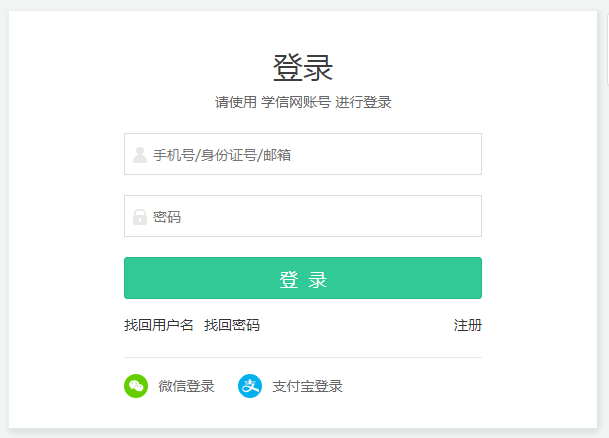Click the blue Alipay logo icon
609x438 pixels.
coord(250,386)
